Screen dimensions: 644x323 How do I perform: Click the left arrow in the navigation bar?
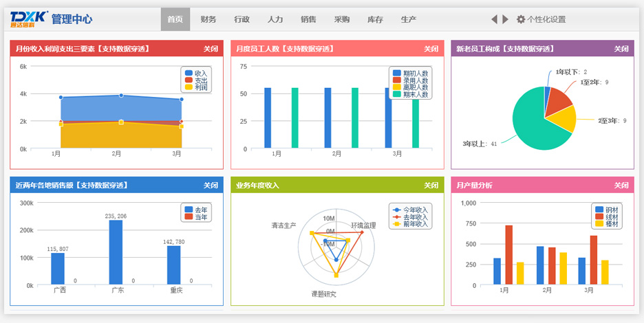[494, 19]
